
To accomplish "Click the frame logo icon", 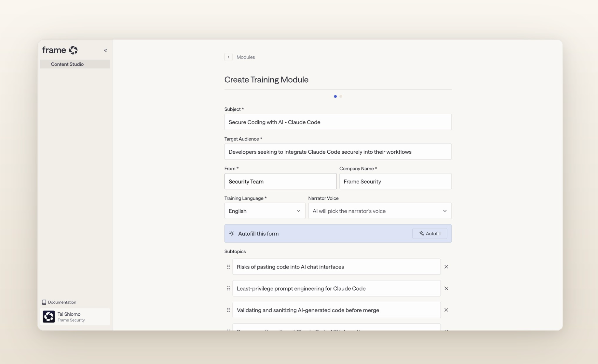I will 73,50.
